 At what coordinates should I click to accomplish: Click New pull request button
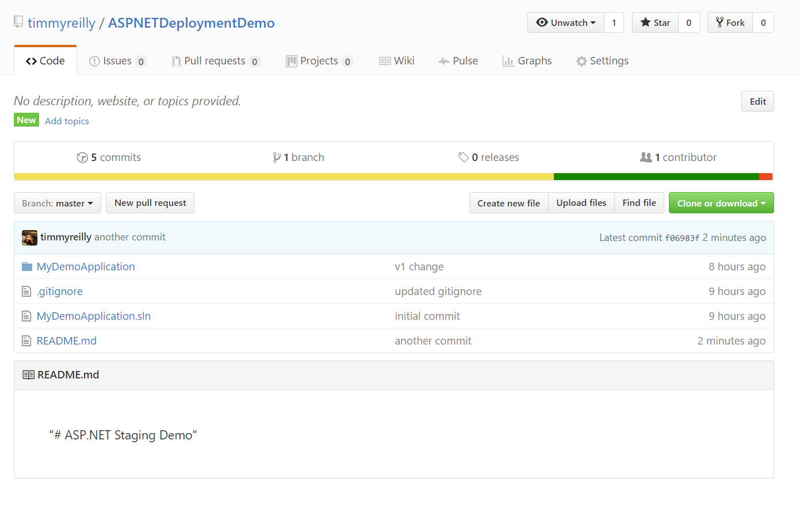pyautogui.click(x=150, y=203)
